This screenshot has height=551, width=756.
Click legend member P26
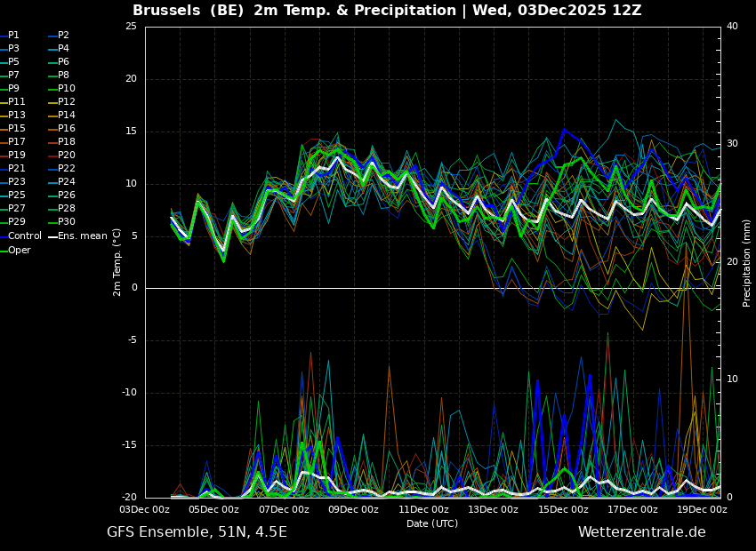pyautogui.click(x=62, y=195)
